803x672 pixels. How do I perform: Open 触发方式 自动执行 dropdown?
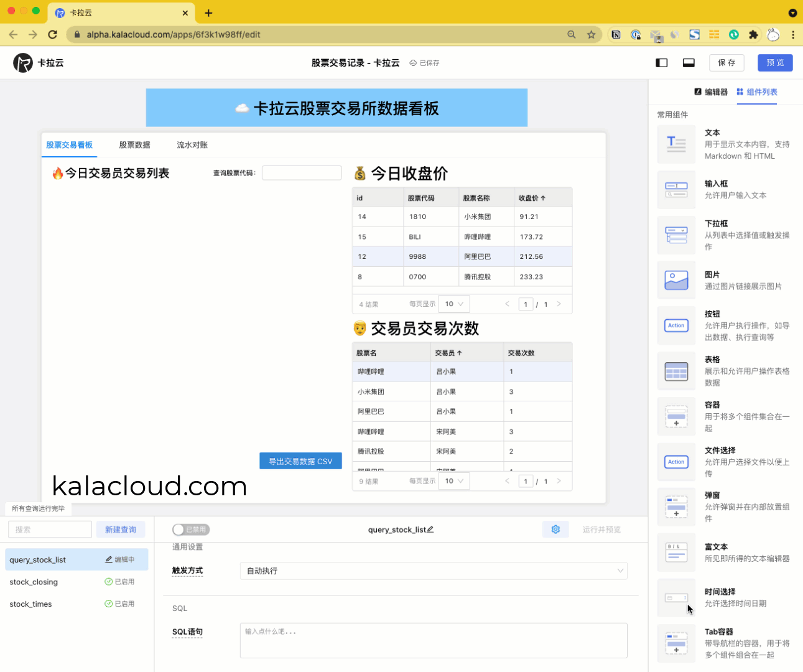[434, 571]
